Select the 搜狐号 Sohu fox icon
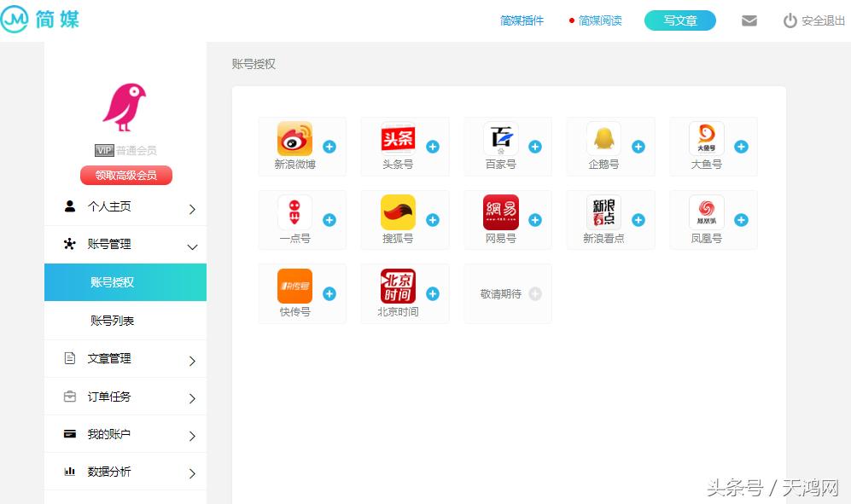Screen dimensions: 851x504 pos(397,210)
